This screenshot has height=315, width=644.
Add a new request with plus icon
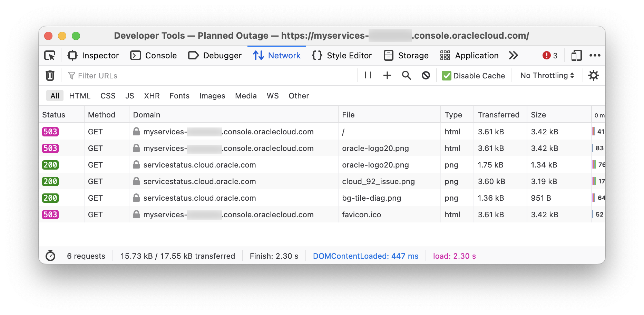tap(387, 75)
